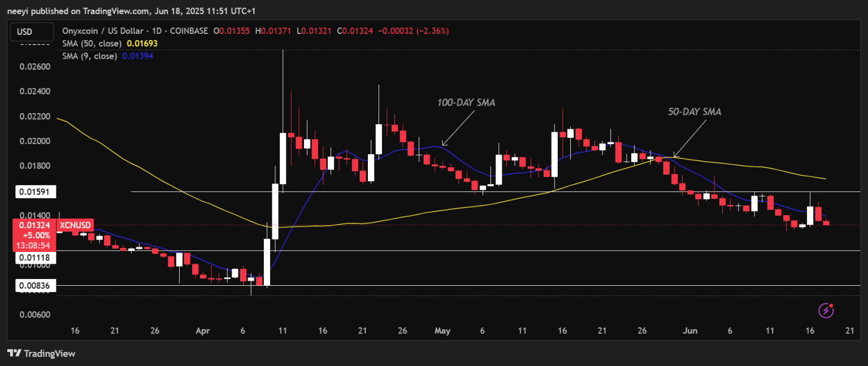
Task: Open the USD currency selector
Action: pyautogui.click(x=32, y=32)
